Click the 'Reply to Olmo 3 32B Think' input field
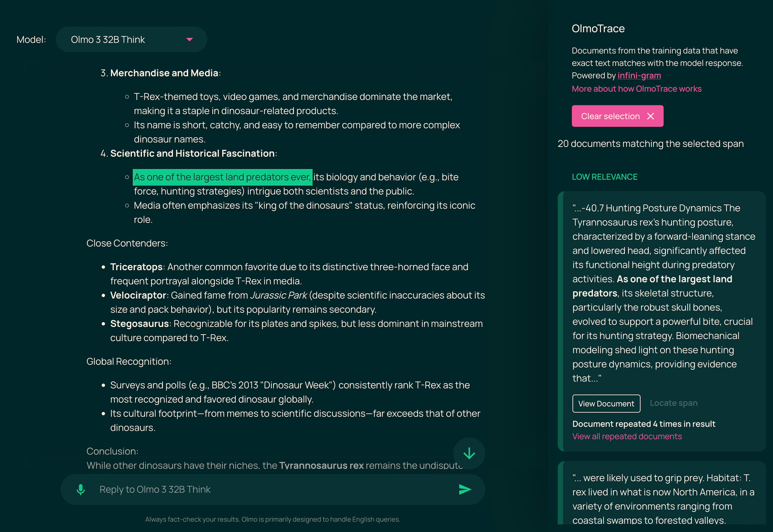Viewport: 773px width, 532px height. coord(233,489)
